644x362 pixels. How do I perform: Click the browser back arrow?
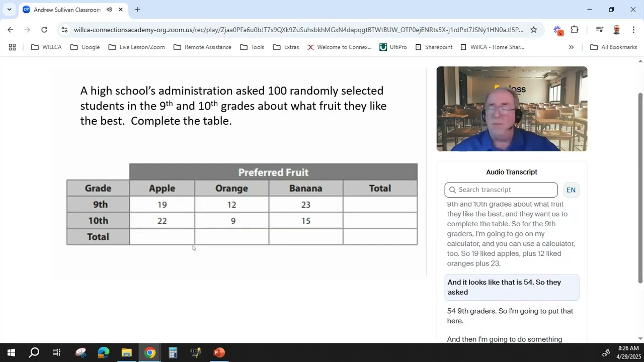tap(11, 30)
